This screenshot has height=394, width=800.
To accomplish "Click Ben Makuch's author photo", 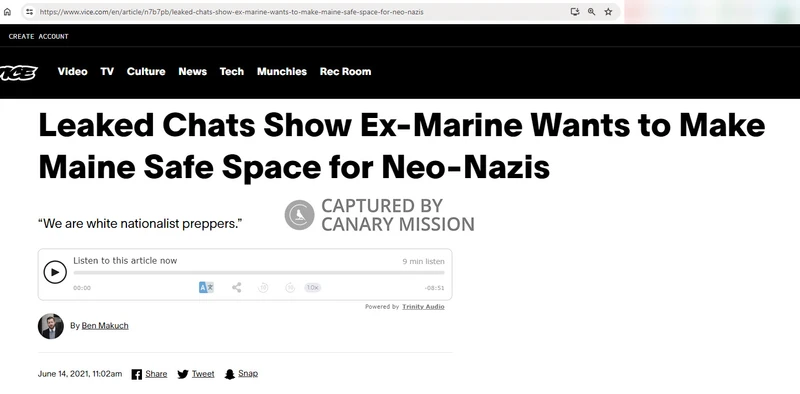I will 51,326.
